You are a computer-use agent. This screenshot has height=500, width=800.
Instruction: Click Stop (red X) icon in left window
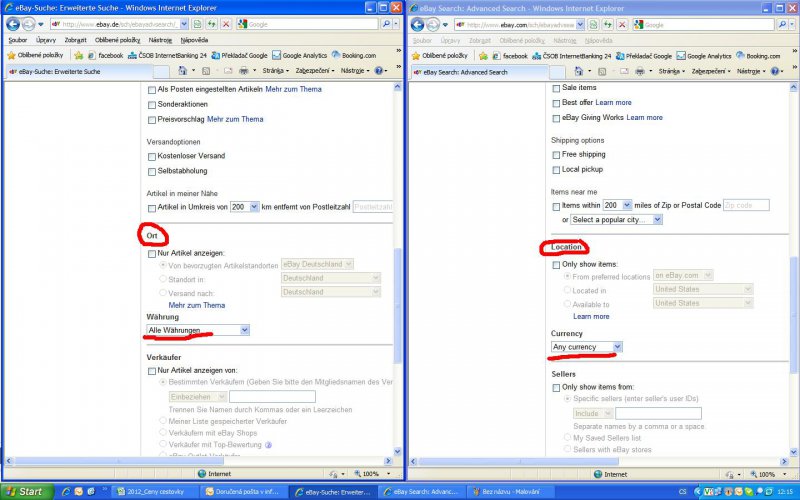(226, 24)
